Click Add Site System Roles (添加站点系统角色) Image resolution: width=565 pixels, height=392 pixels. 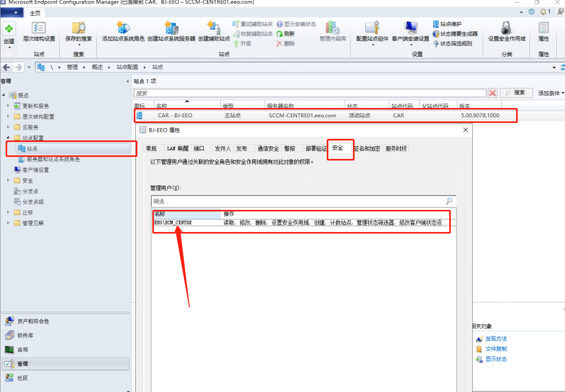coord(123,32)
